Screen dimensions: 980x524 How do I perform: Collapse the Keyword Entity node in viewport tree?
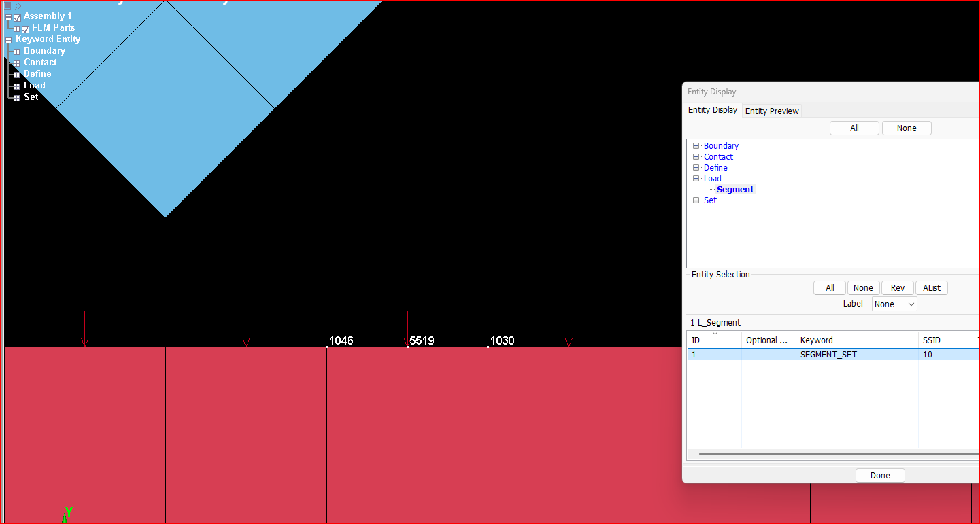[8, 40]
